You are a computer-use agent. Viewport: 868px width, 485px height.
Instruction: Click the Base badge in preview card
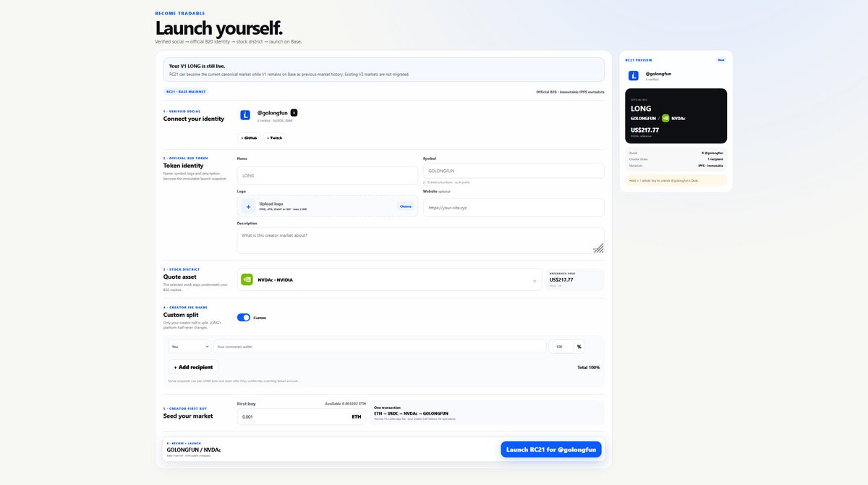[x=721, y=60]
